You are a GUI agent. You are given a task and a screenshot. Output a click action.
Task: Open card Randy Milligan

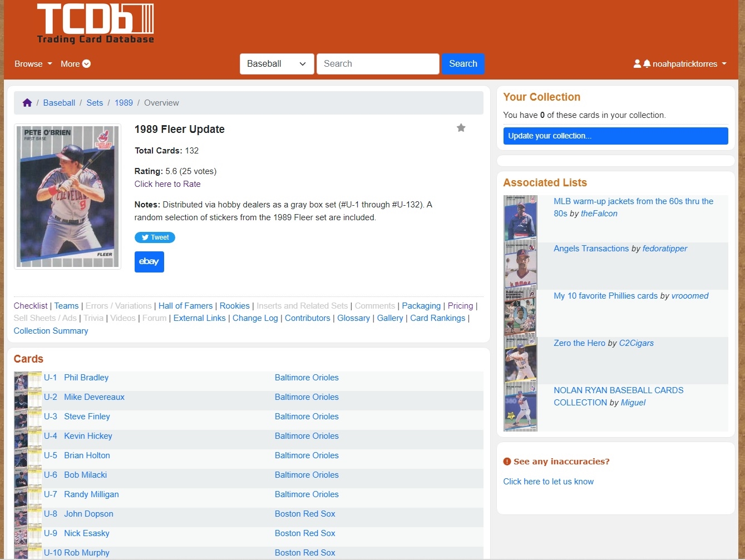point(91,494)
